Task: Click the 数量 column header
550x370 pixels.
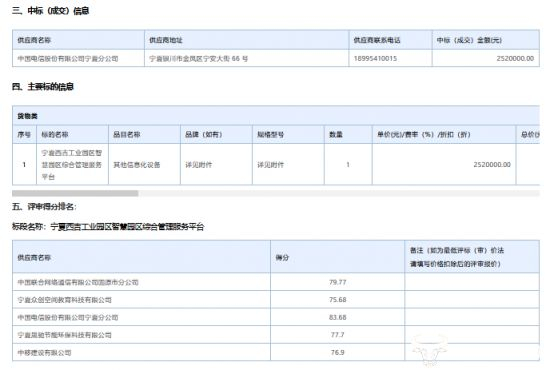Action: (336, 134)
